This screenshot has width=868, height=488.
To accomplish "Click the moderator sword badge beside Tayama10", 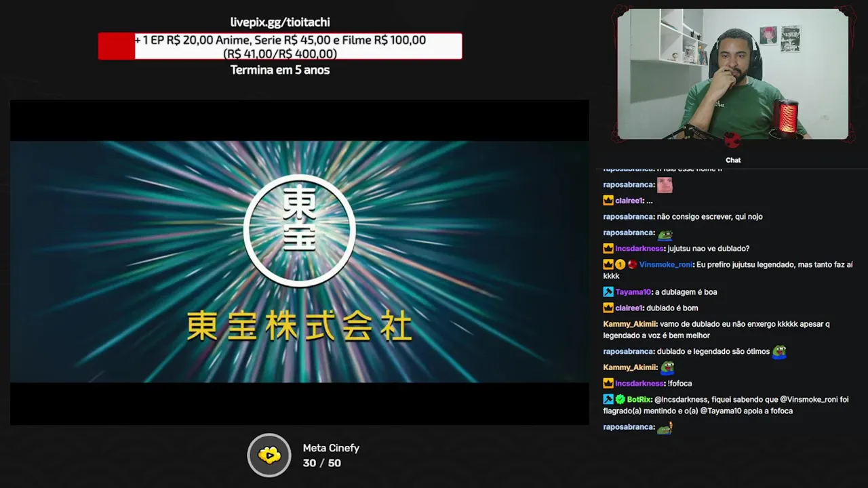I will (608, 292).
